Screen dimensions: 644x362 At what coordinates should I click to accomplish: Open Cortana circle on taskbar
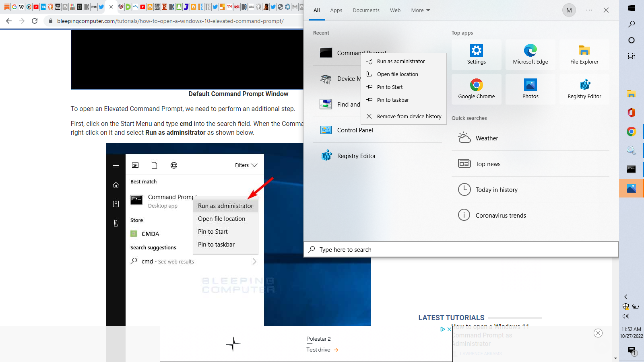point(632,40)
